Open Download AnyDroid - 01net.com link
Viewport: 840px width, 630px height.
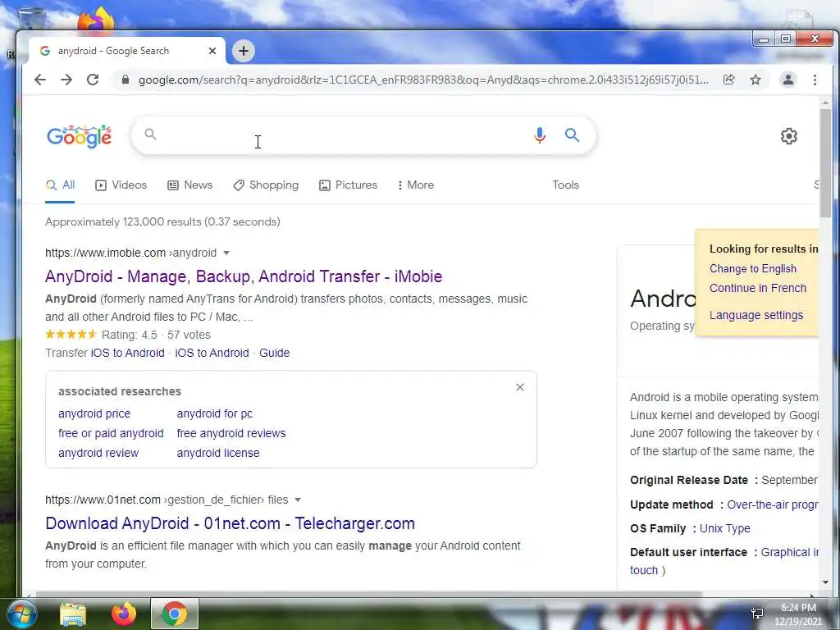click(x=230, y=523)
